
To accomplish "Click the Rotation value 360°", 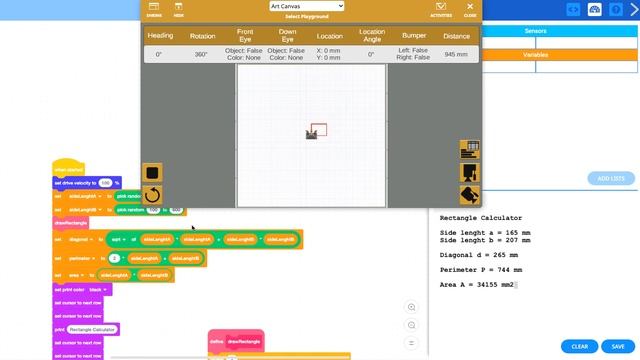I will (201, 54).
